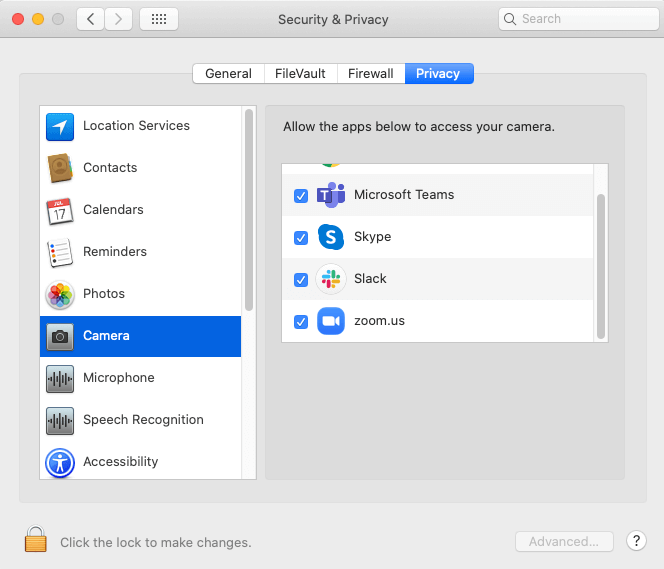
Task: Uncheck Microsoft Teams camera access
Action: click(301, 196)
